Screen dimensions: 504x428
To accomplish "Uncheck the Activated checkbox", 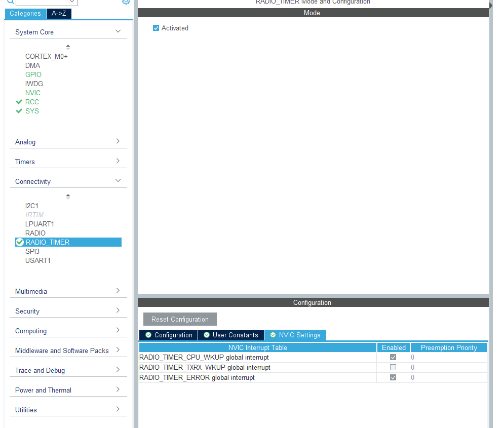I will coord(156,28).
